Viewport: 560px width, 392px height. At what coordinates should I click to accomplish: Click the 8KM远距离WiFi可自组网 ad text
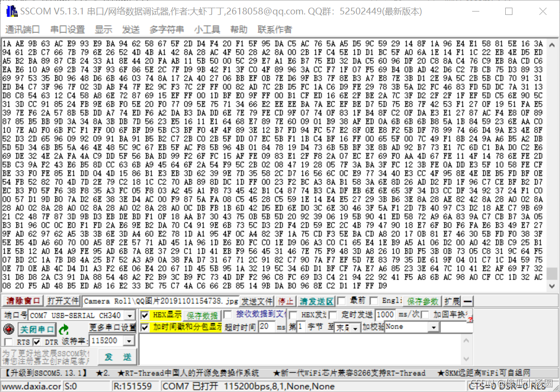pyautogui.click(x=484, y=373)
